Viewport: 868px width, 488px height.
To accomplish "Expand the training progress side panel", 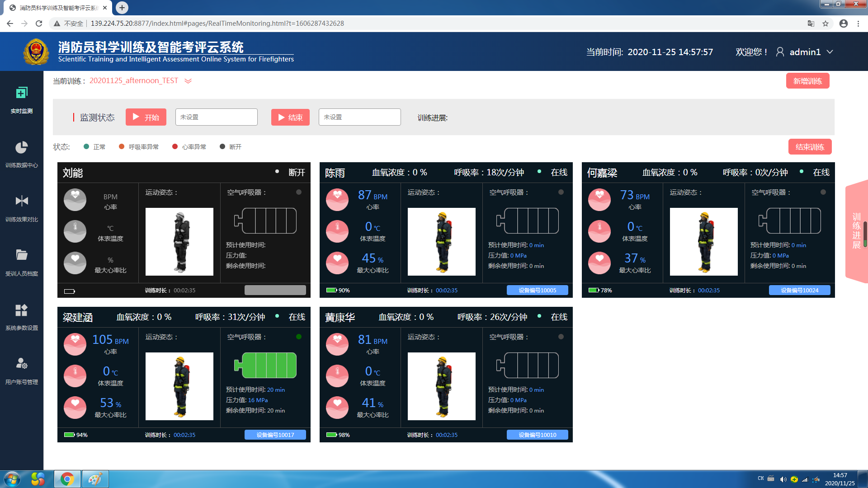I will (856, 231).
